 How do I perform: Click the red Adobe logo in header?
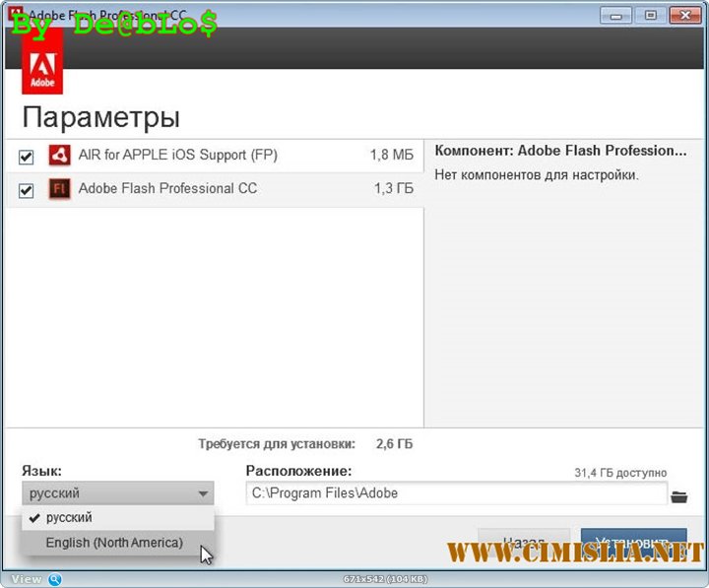(x=41, y=69)
